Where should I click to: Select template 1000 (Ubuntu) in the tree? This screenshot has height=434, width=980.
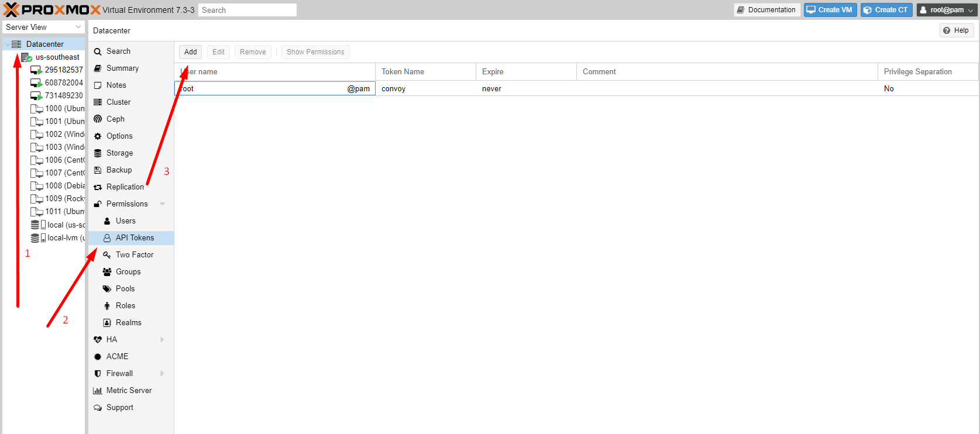[57, 108]
